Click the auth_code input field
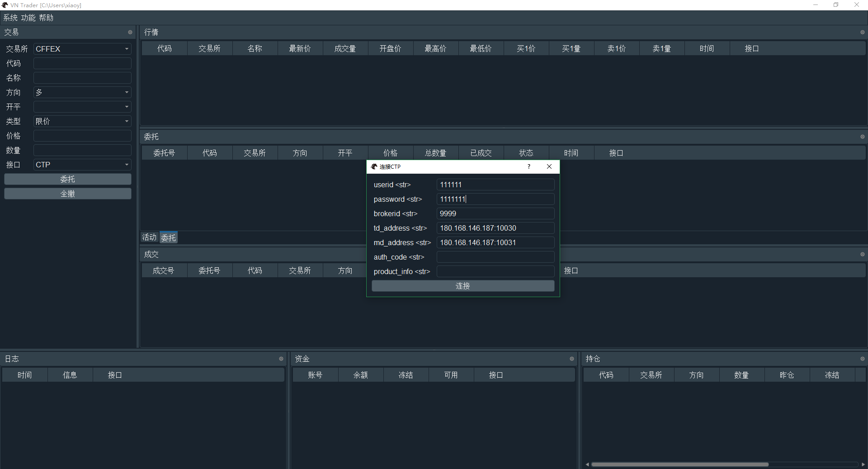Screen dimensions: 868x469 point(495,257)
